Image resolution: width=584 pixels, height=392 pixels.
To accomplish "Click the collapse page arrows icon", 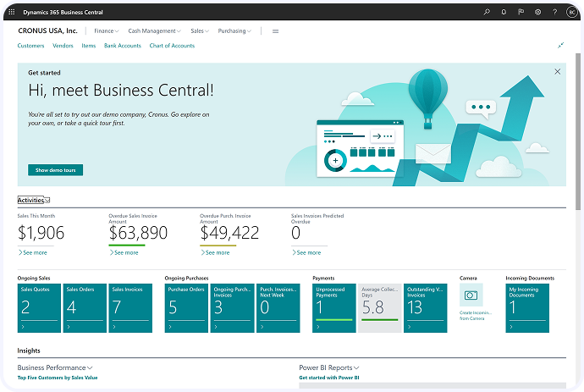I will coord(560,46).
